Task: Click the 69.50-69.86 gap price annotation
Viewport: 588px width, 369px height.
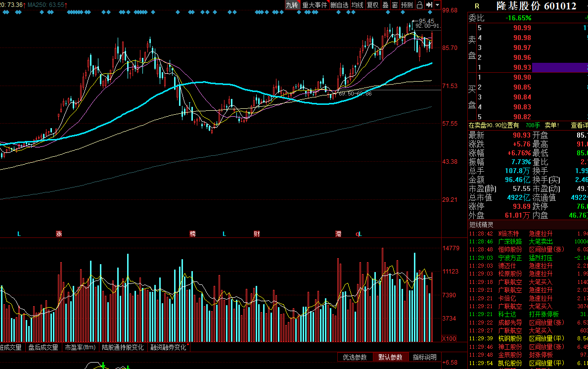Action: [x=355, y=93]
